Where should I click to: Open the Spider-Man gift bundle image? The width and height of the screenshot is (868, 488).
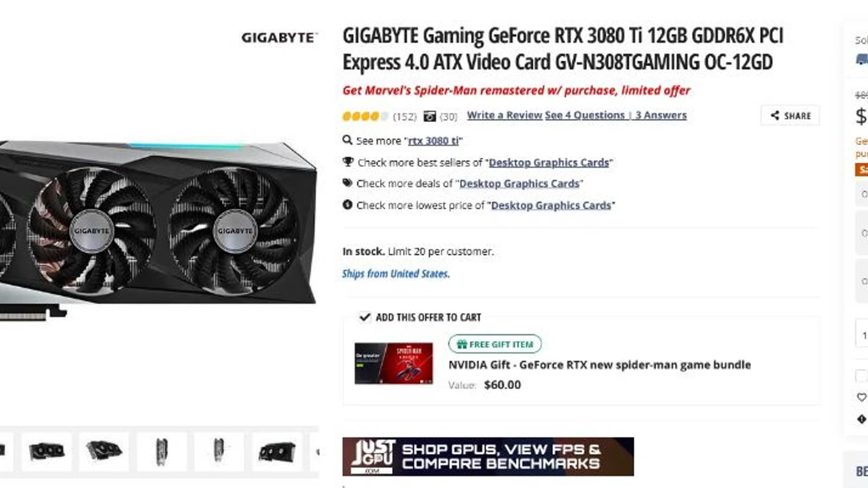tap(394, 363)
